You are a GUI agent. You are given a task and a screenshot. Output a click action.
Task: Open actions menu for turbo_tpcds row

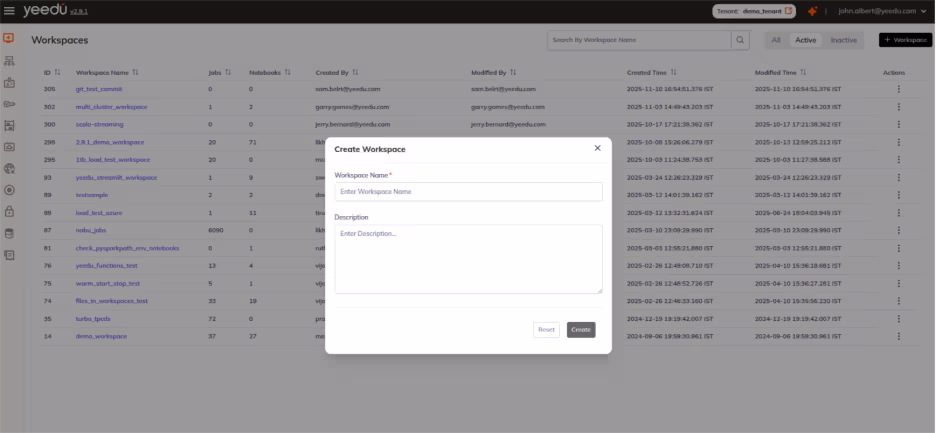click(898, 318)
